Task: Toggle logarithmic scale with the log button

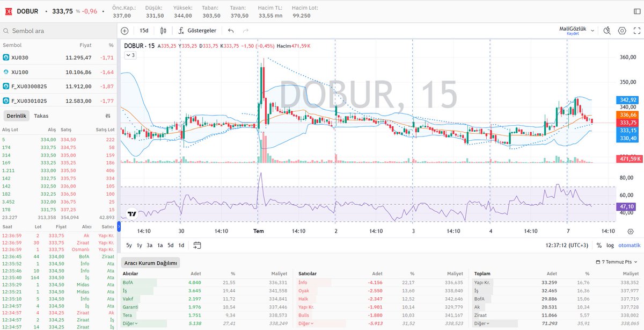Action: coord(610,244)
